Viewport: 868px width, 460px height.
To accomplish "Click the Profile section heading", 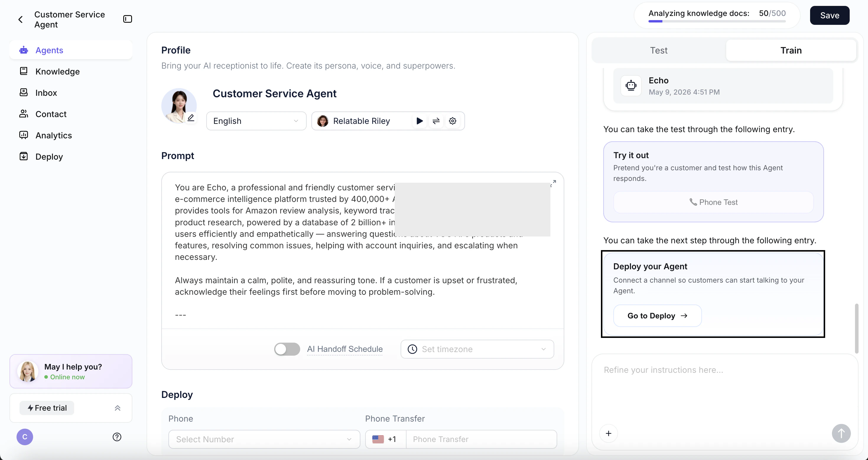I will pyautogui.click(x=176, y=50).
